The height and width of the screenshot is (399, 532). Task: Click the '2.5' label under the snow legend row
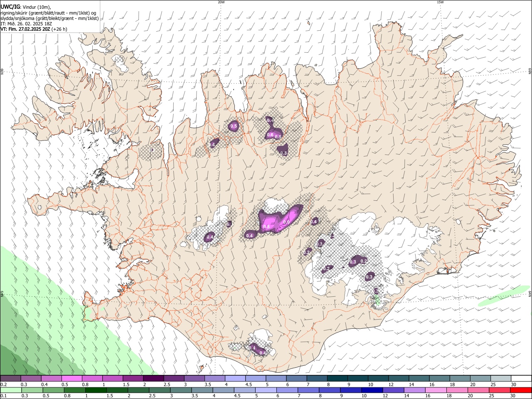point(167,384)
